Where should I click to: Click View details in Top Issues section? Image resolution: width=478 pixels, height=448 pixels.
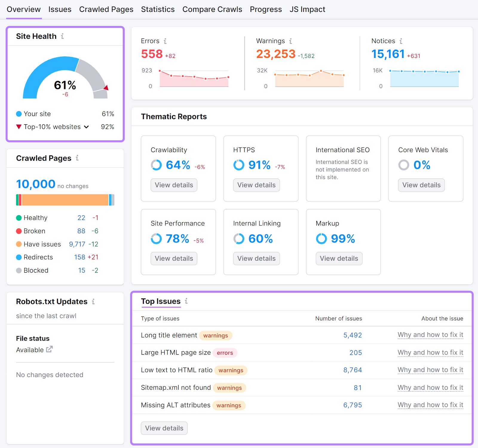[164, 428]
